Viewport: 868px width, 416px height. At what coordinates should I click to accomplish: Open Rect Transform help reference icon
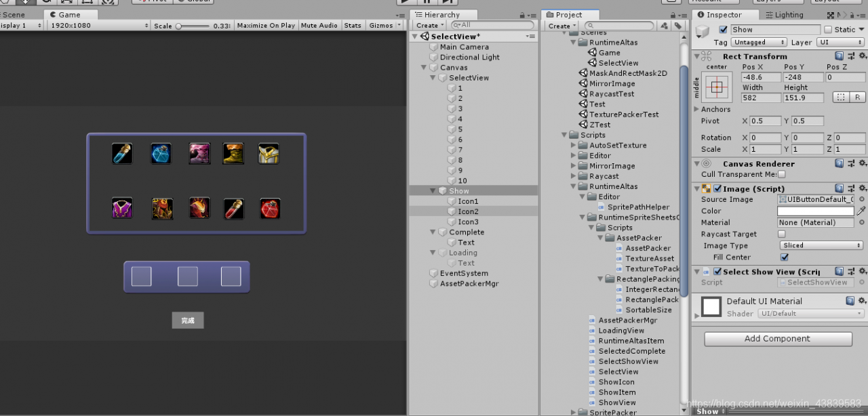(x=840, y=56)
